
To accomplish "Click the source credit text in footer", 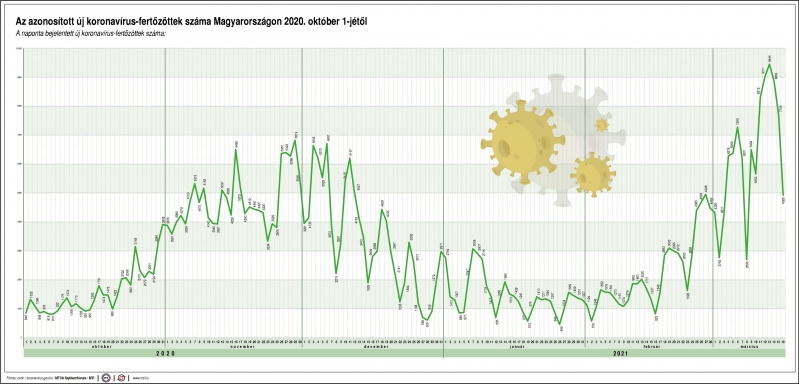I will click(x=55, y=378).
